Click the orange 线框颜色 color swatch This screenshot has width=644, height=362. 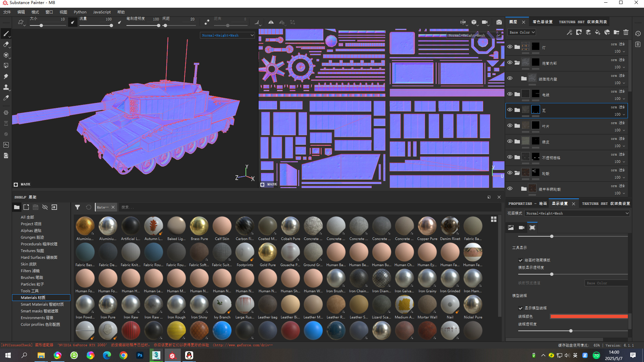pos(589,316)
